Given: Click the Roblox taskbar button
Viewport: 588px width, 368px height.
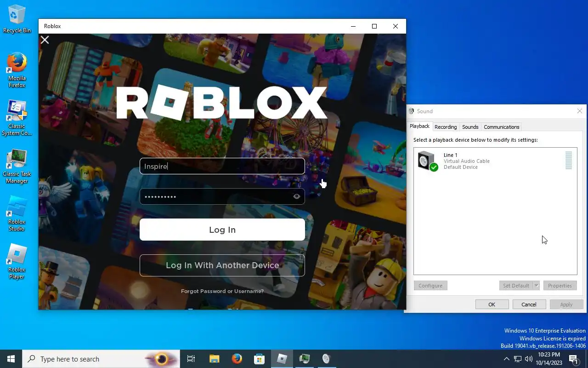Looking at the screenshot, I should [282, 359].
